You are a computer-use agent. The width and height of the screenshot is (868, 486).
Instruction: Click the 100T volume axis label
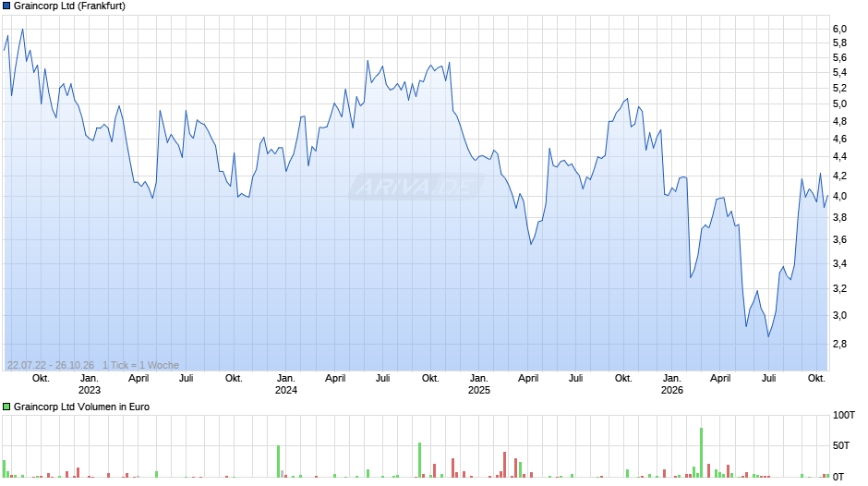coord(844,415)
